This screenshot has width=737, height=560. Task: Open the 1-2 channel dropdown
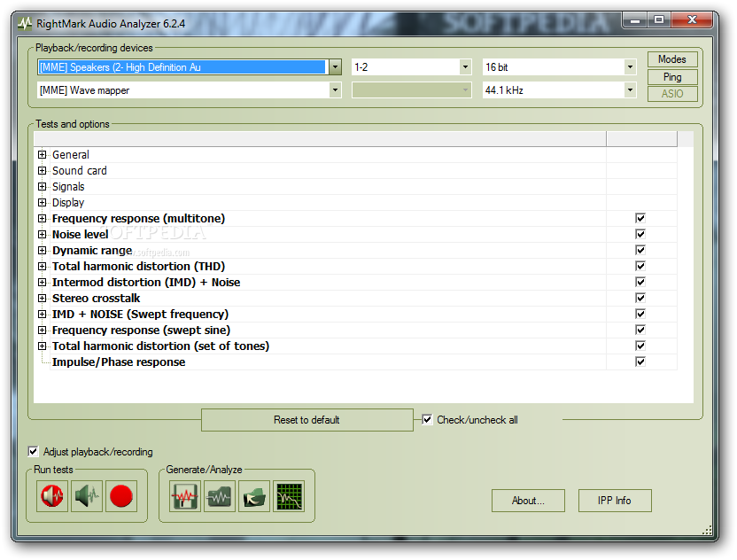click(465, 66)
